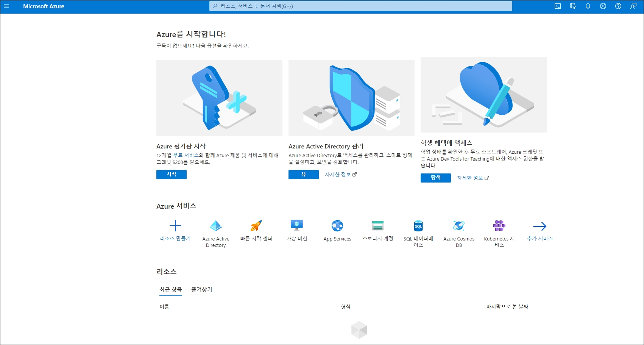The width and height of the screenshot is (644, 345).
Task: Open the portal settings gear
Action: coord(603,6)
